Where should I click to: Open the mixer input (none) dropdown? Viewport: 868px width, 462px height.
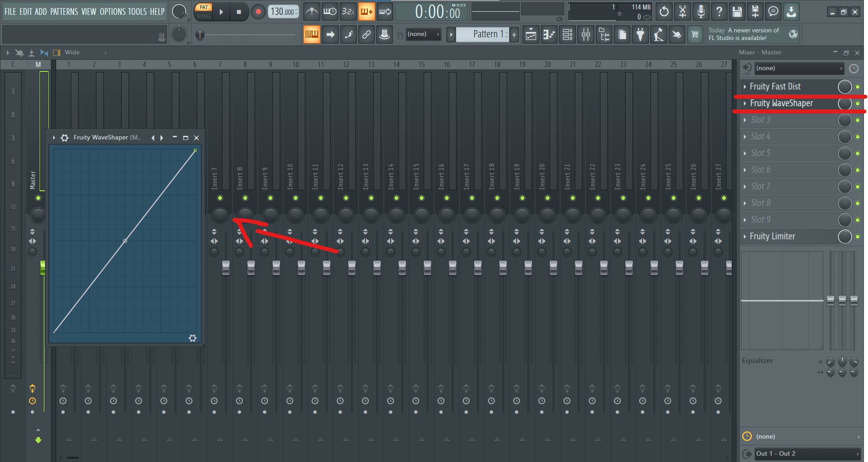(799, 68)
